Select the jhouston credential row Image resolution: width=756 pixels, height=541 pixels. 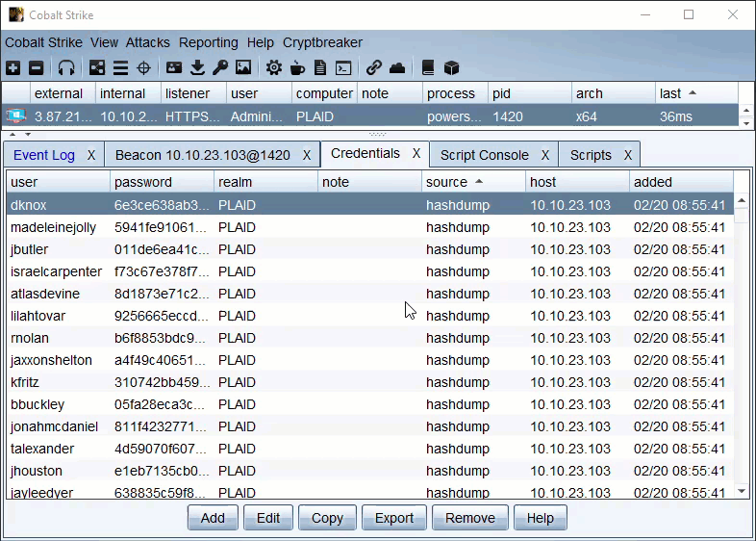click(369, 471)
